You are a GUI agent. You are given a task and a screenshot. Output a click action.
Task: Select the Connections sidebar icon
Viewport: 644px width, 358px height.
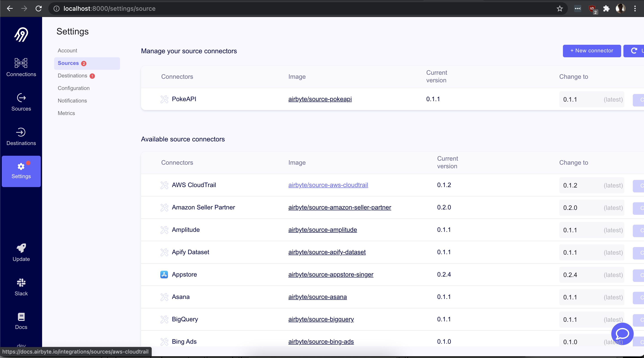pos(21,63)
